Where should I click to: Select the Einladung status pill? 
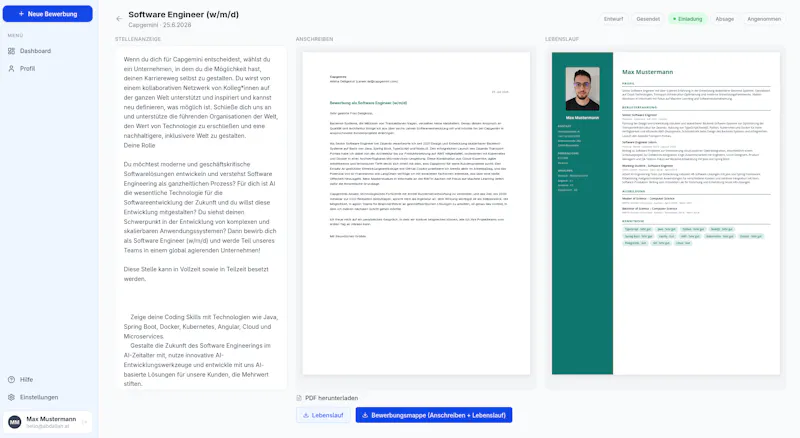pyautogui.click(x=687, y=19)
